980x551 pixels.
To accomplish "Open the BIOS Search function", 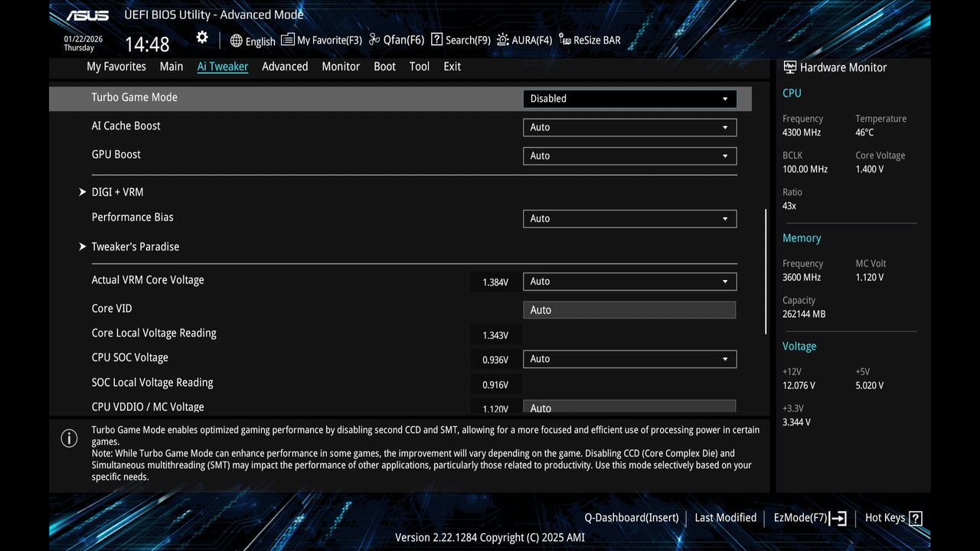I will 459,39.
